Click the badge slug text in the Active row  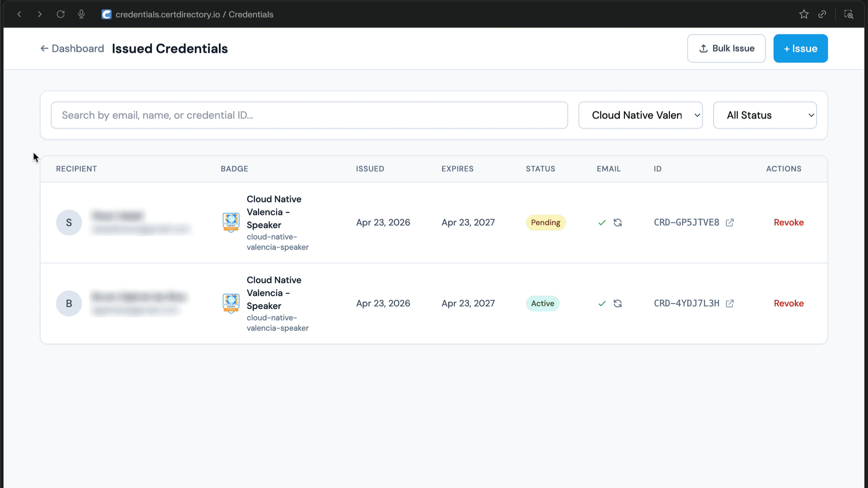pyautogui.click(x=278, y=323)
